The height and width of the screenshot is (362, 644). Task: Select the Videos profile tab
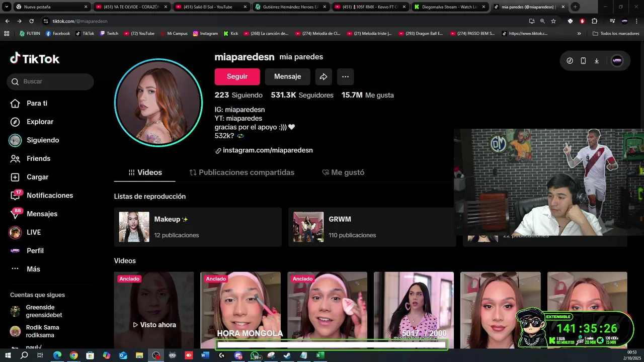point(145,172)
